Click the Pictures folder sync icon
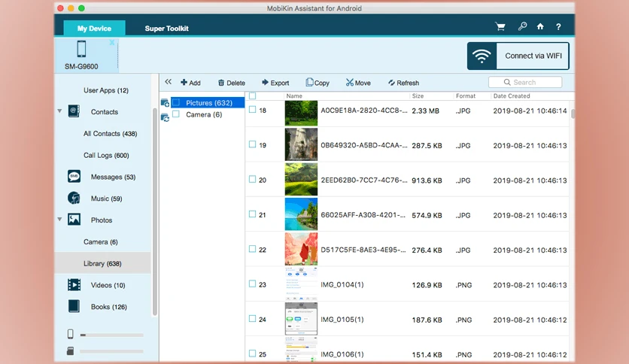The width and height of the screenshot is (629, 364). (165, 103)
